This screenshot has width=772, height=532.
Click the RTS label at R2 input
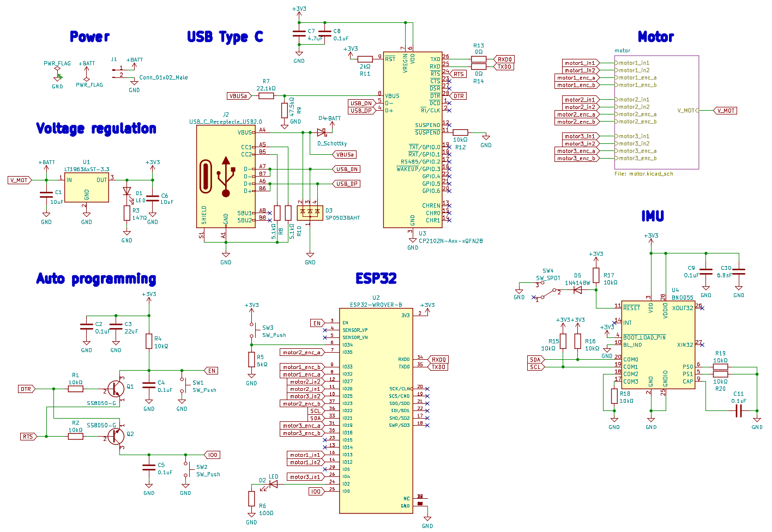pos(29,437)
